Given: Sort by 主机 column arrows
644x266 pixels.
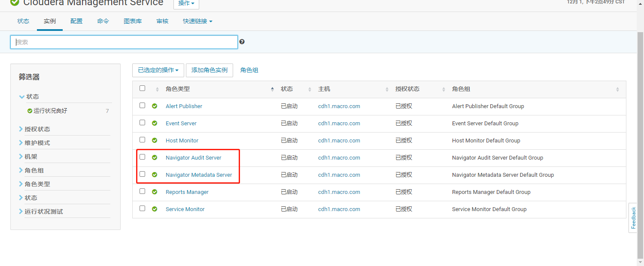Looking at the screenshot, I should pos(387,89).
